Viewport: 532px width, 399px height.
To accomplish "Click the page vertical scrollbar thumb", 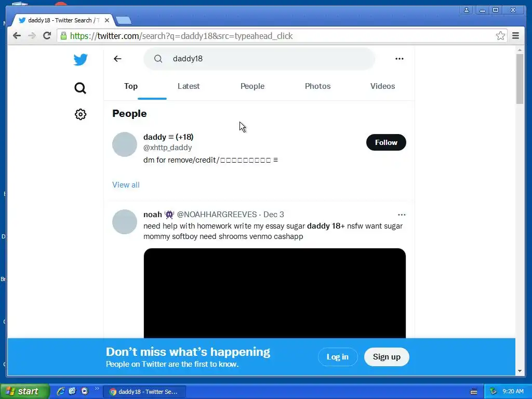I will pos(520,79).
